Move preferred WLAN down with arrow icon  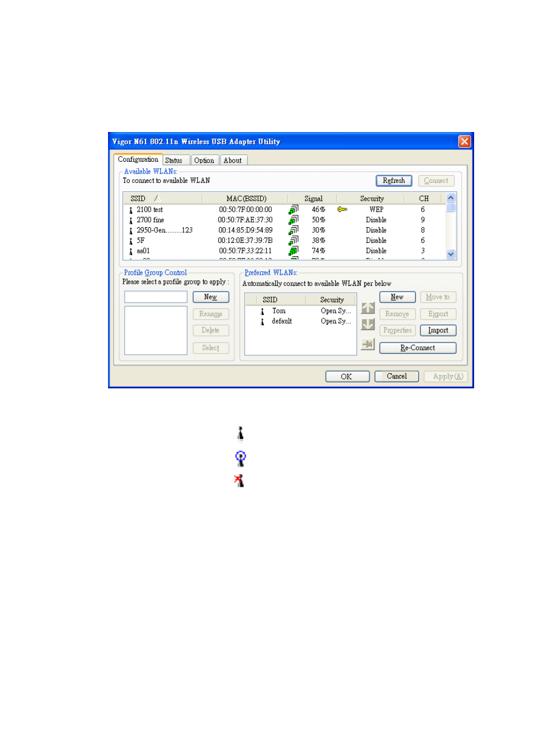(x=368, y=325)
